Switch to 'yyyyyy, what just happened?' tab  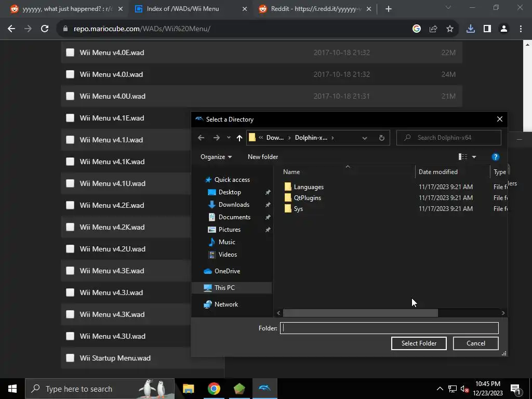pos(66,9)
